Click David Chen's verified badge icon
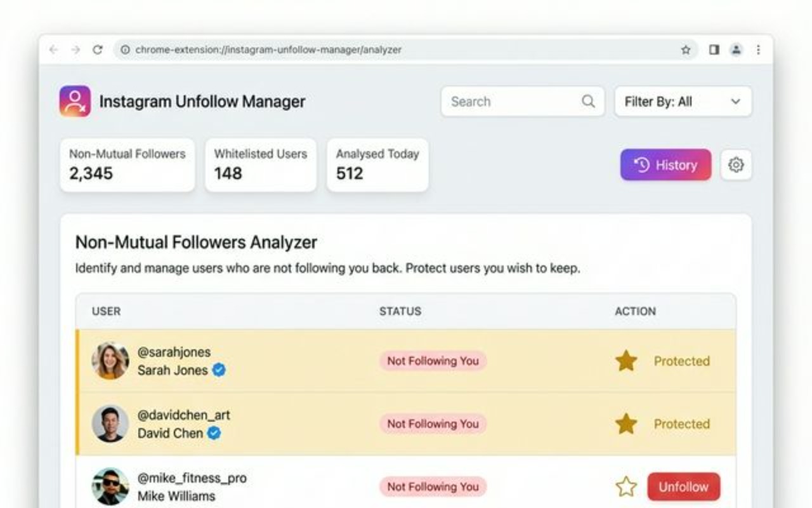The height and width of the screenshot is (508, 812). point(214,434)
